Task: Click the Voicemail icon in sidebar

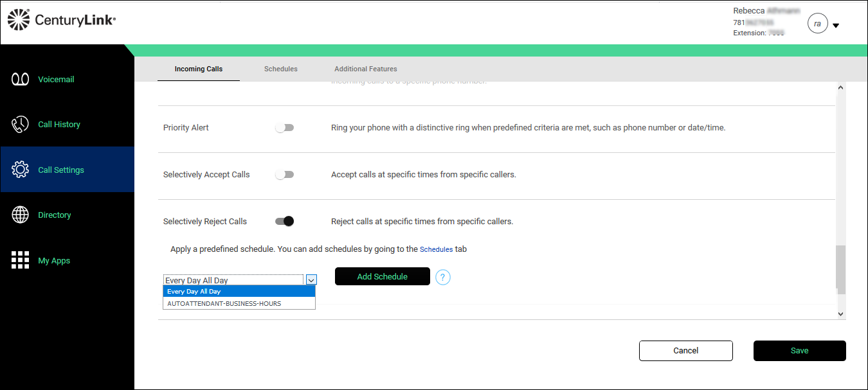Action: [x=21, y=79]
